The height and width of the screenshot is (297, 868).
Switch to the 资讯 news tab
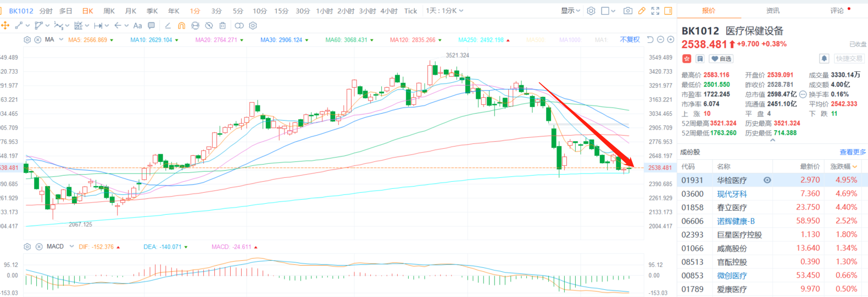[x=772, y=10]
